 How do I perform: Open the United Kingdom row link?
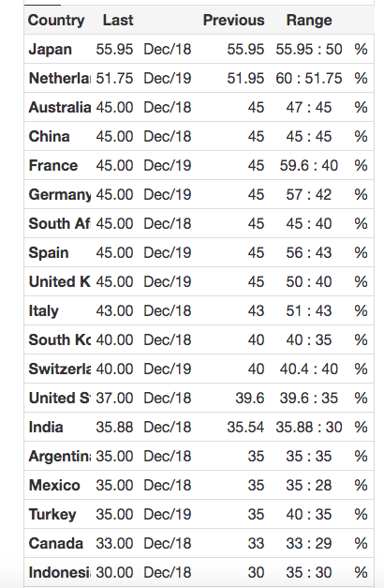coord(60,281)
